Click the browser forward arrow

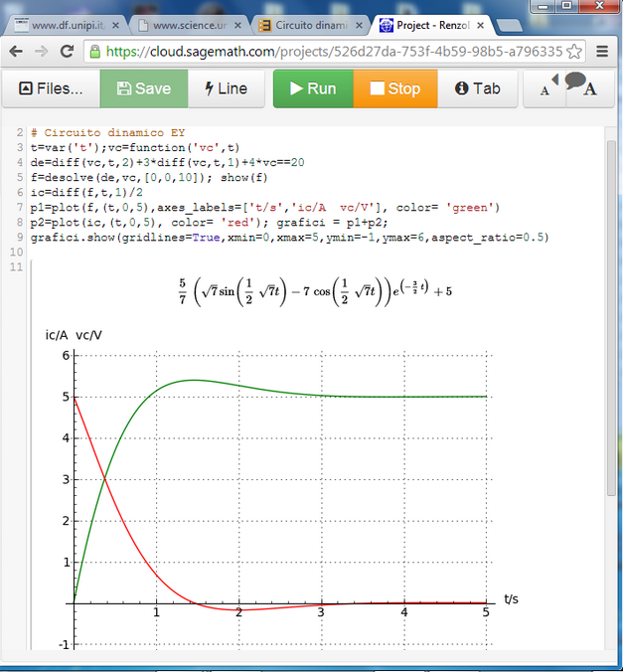(44, 51)
